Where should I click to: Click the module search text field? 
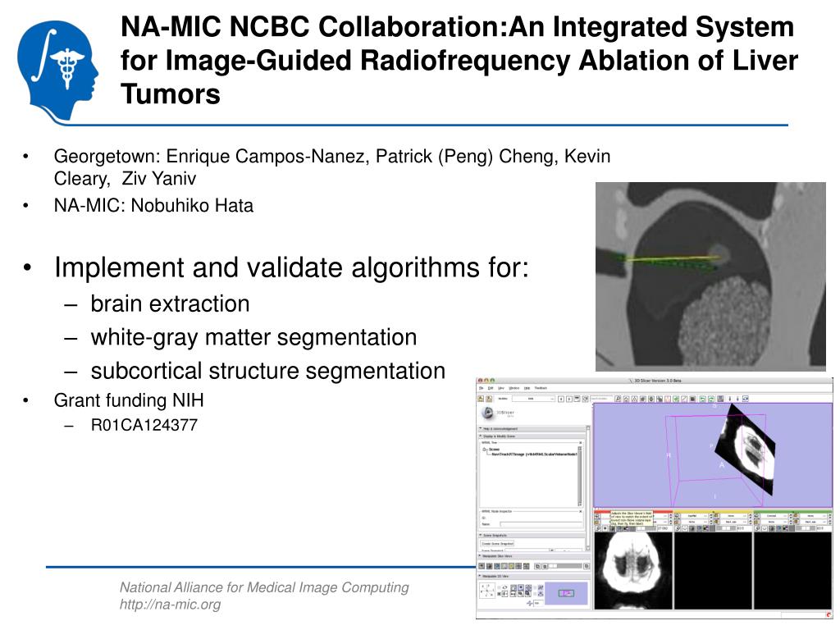tap(601, 399)
